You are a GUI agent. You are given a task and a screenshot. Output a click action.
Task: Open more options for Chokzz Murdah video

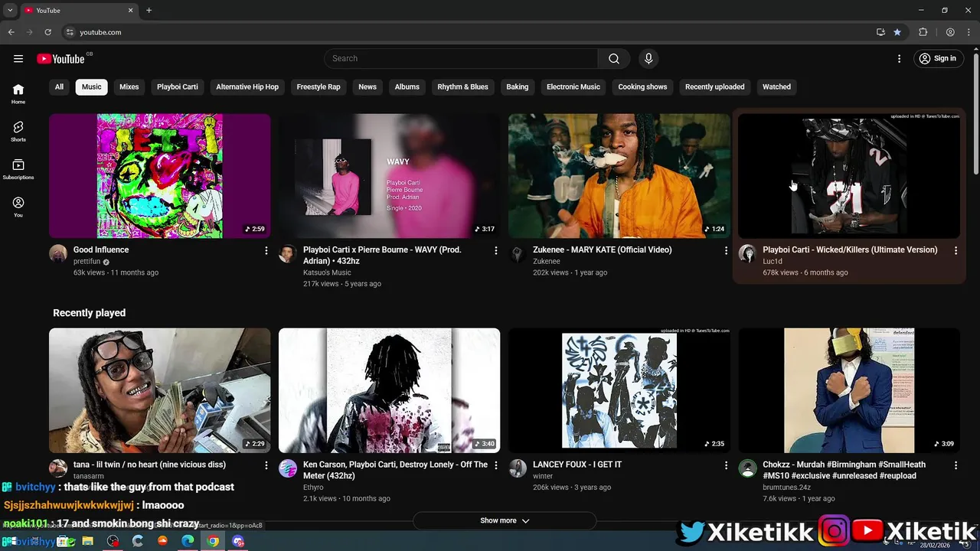pyautogui.click(x=955, y=465)
